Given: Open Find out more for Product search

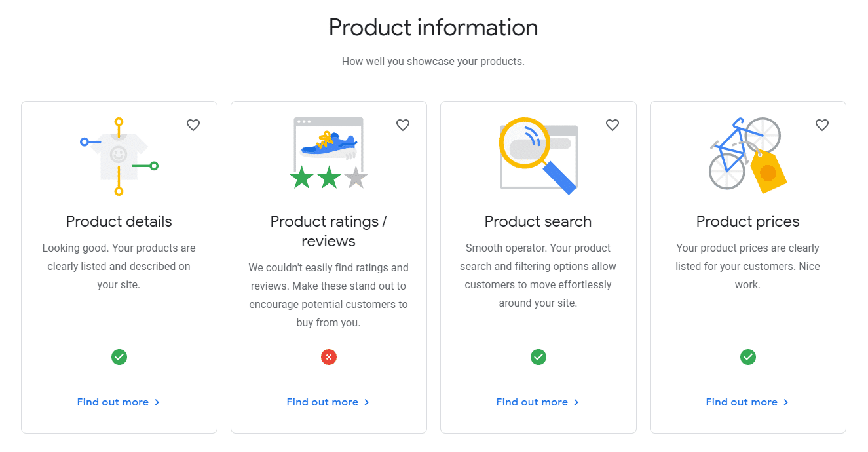Looking at the screenshot, I should [x=538, y=402].
